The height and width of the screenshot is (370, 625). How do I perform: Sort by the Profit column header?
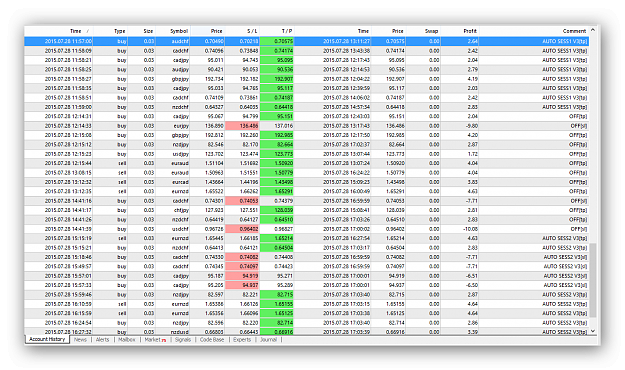460,31
